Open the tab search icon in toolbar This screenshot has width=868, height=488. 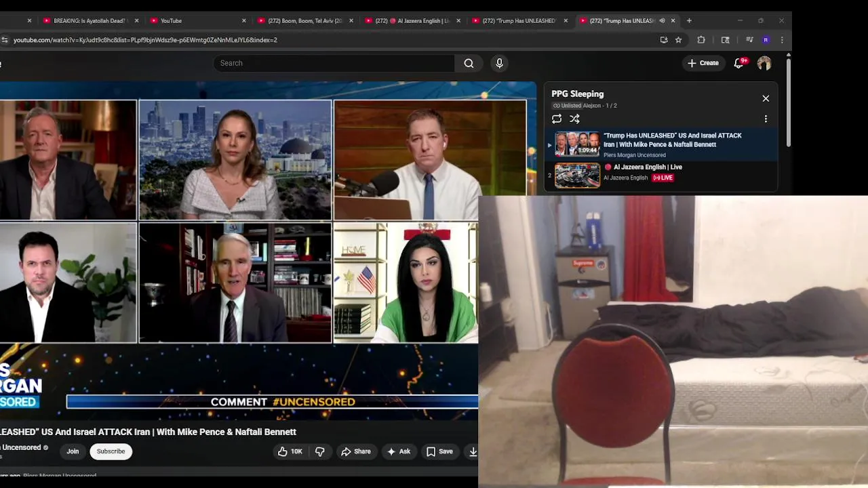pos(725,40)
